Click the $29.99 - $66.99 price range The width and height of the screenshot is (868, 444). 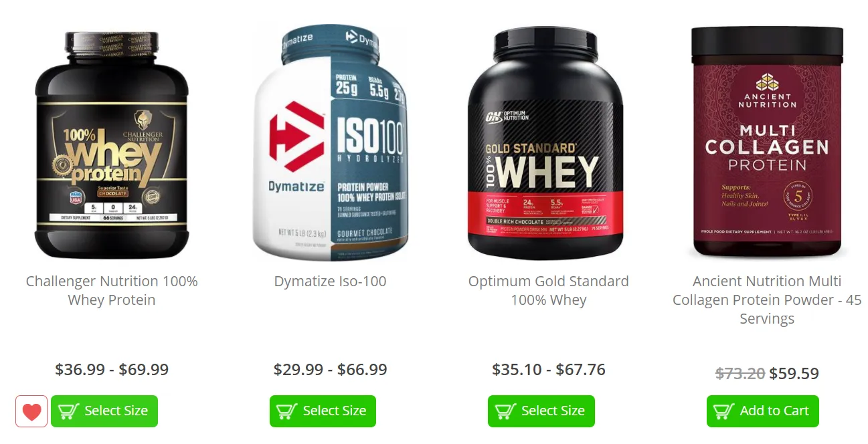point(331,369)
